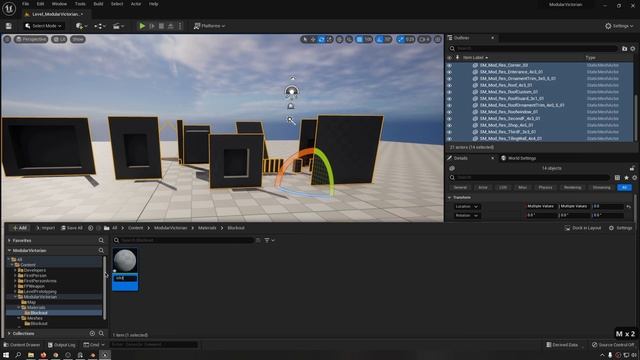
Task: Open the viewport options hamburger menu
Action: 7,39
